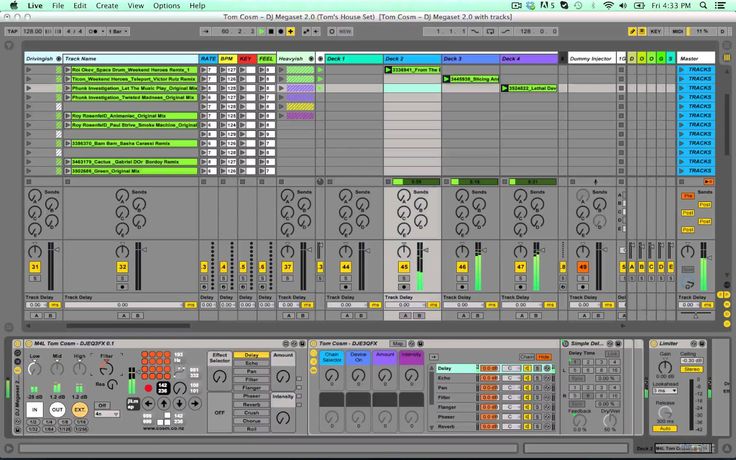Click the transport record button

[281, 31]
